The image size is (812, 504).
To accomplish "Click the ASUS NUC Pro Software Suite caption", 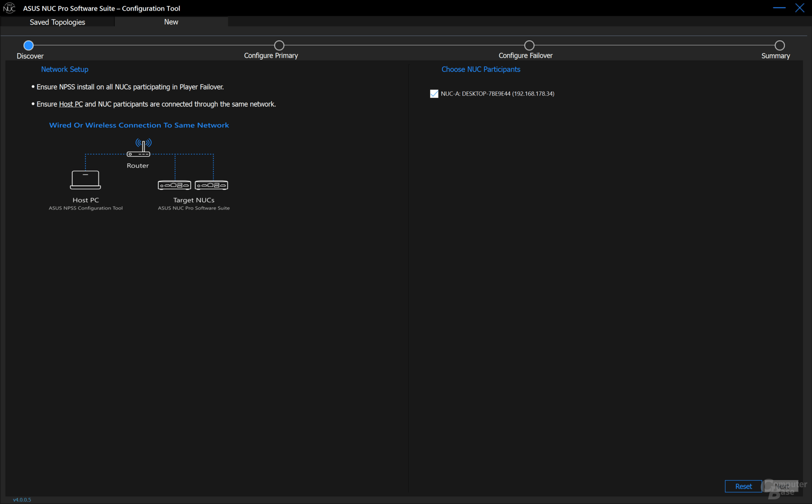I will pos(194,208).
